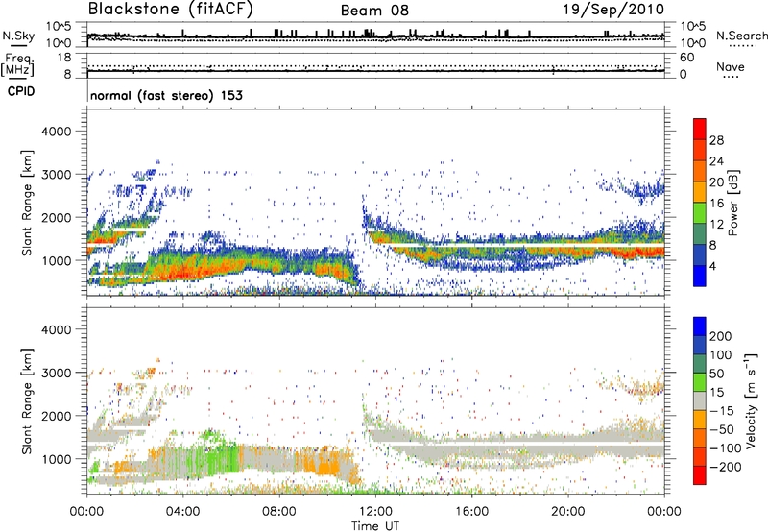Click the "Nave" legend label
The width and height of the screenshot is (768, 532).
(731, 67)
